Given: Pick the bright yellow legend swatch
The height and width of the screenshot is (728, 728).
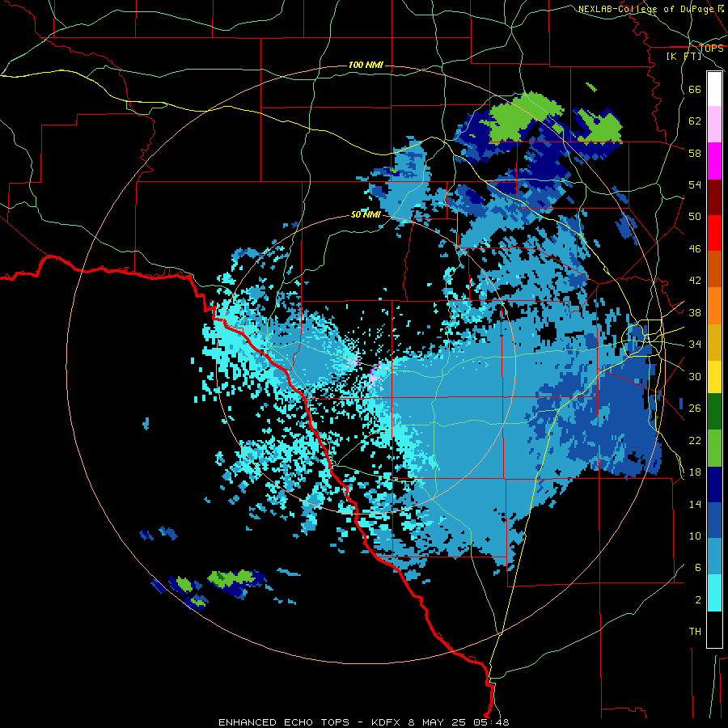Looking at the screenshot, I should click(x=714, y=376).
